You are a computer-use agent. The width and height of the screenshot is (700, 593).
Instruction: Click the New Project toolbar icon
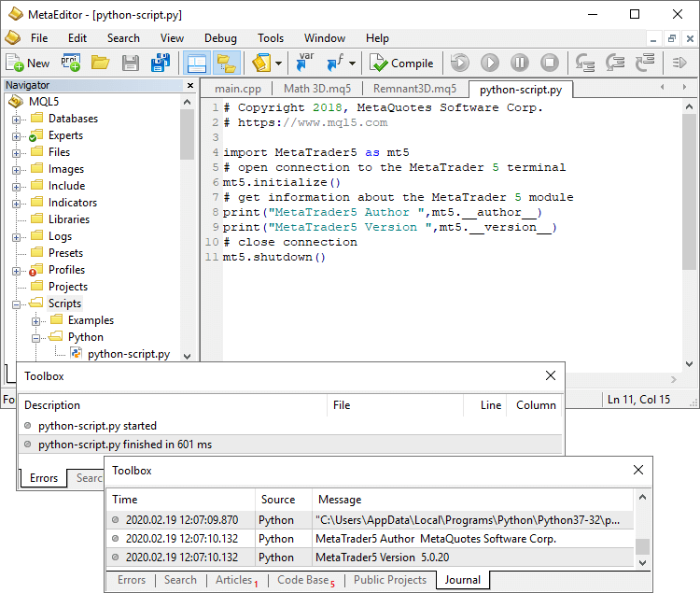(71, 63)
